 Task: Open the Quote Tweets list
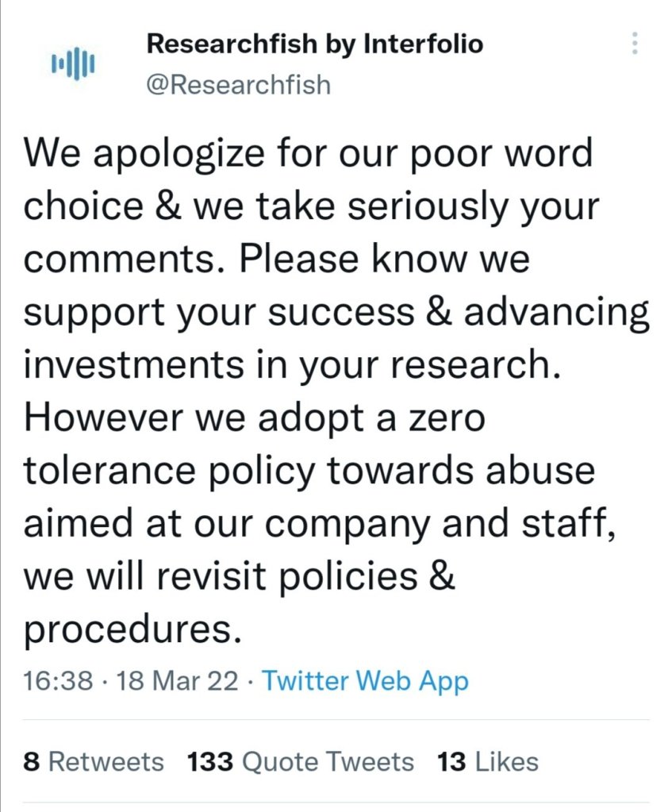point(327,762)
